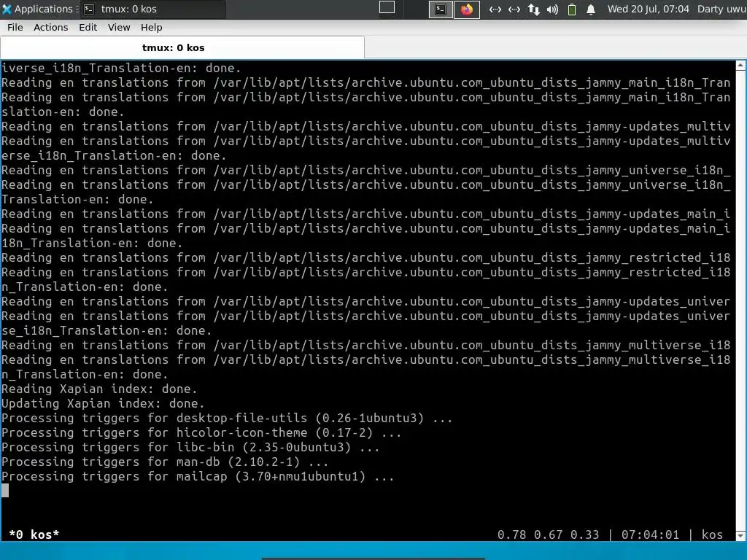747x560 pixels.
Task: Click the workspace switcher box
Action: pyautogui.click(x=387, y=7)
